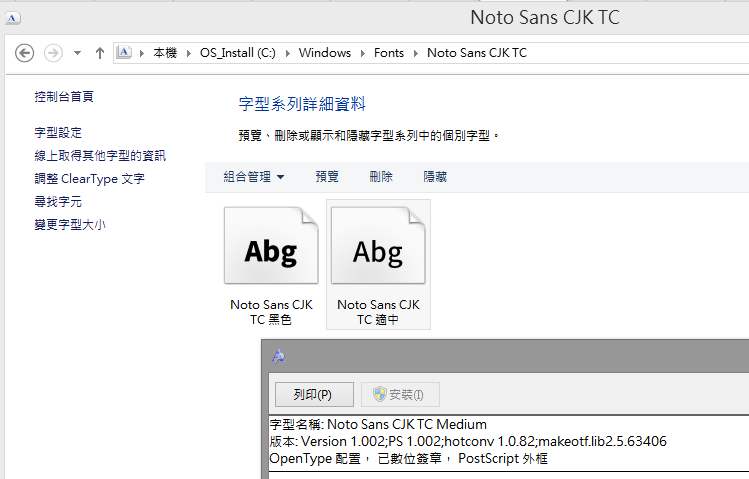The height and width of the screenshot is (479, 749).
Task: Open 字型設定 in the sidebar
Action: pyautogui.click(x=58, y=133)
